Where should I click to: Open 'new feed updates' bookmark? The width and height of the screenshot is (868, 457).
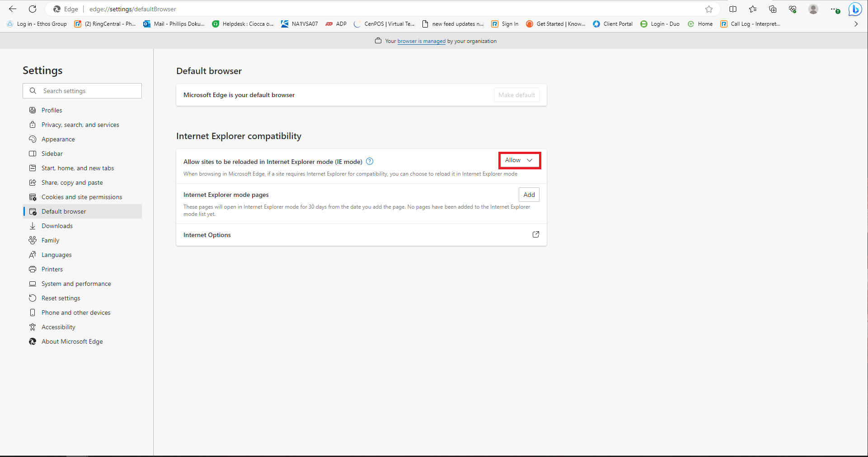point(452,24)
